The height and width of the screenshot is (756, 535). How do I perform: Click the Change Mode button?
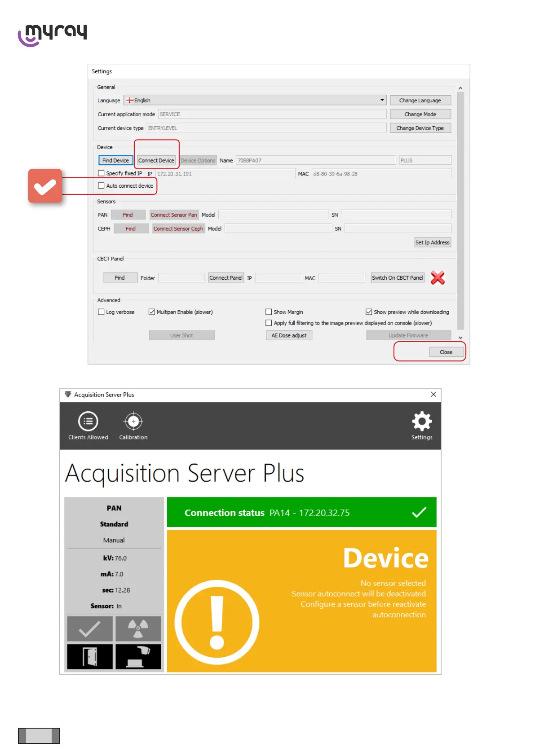point(420,114)
